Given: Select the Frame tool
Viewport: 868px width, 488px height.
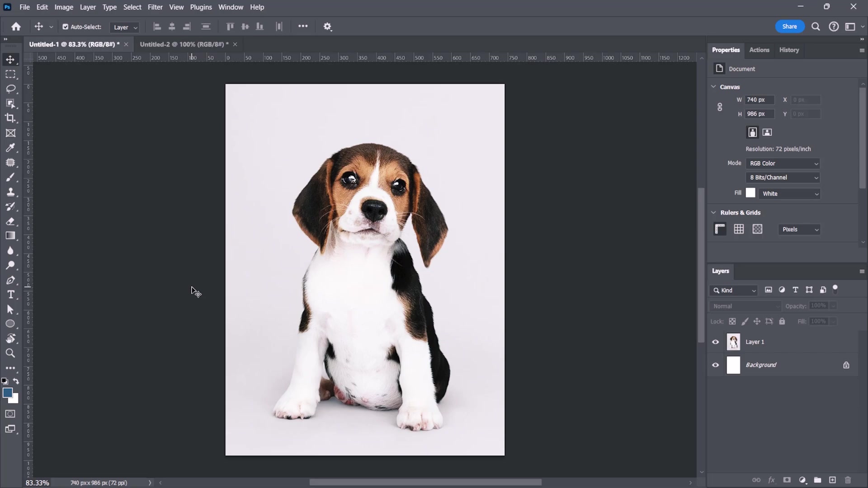Looking at the screenshot, I should 10,133.
